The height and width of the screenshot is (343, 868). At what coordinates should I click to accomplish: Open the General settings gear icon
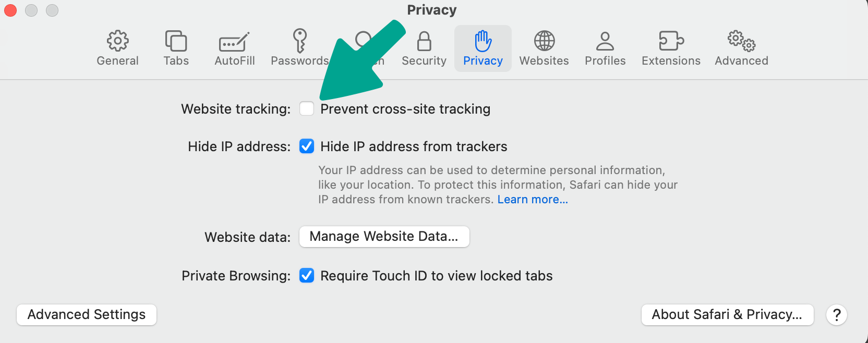(x=118, y=41)
